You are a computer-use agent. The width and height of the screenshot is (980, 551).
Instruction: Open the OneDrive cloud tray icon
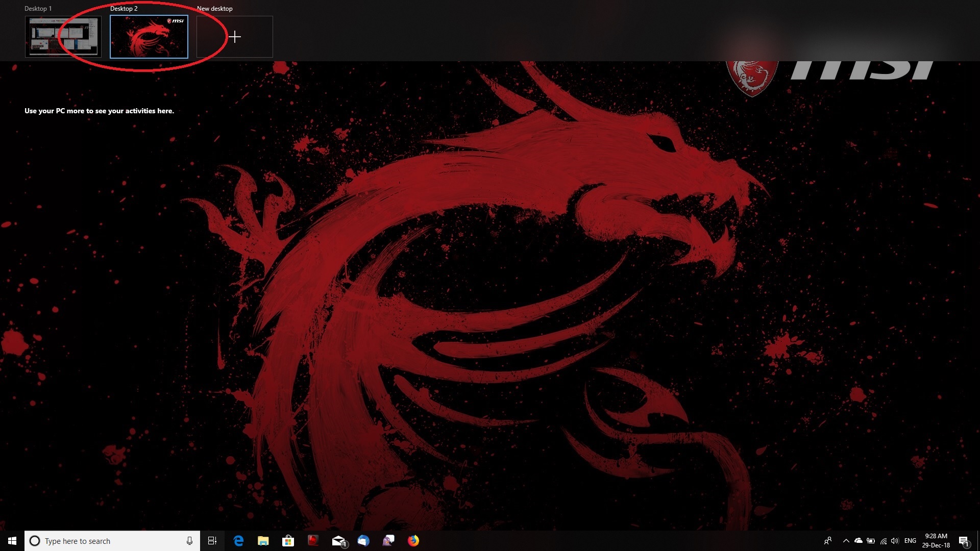859,541
